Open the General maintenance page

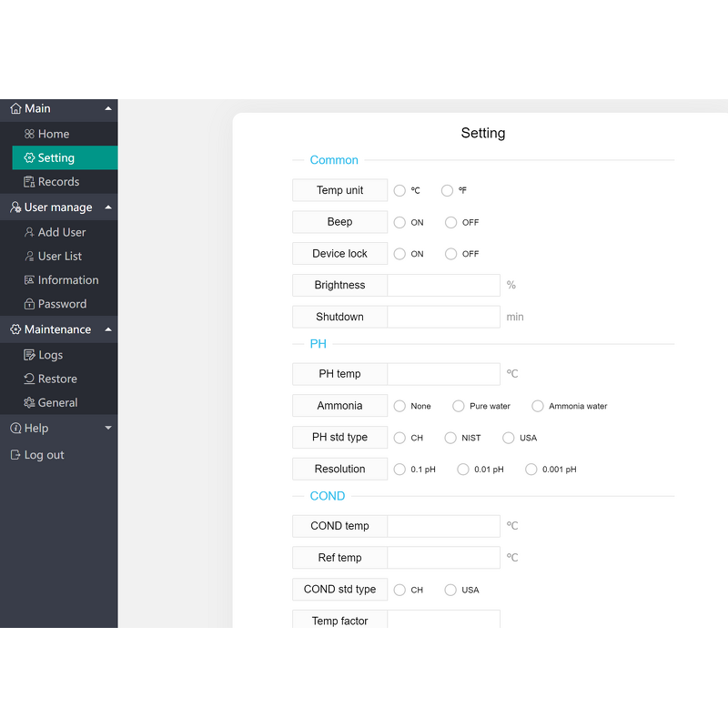pos(57,402)
